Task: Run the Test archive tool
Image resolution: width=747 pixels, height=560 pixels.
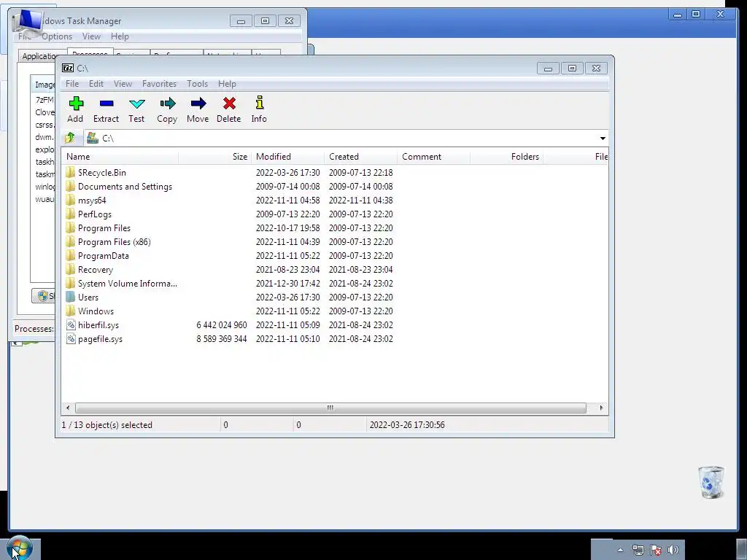Action: [136, 104]
